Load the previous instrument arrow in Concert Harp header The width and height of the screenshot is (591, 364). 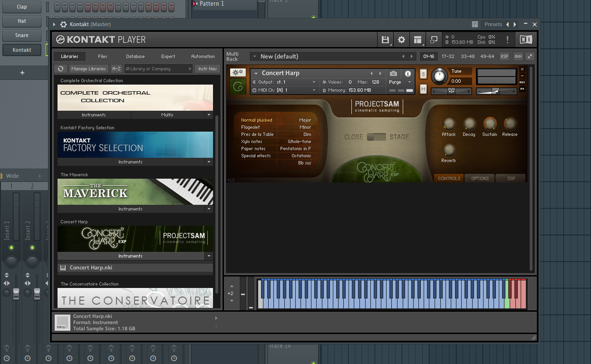(372, 74)
